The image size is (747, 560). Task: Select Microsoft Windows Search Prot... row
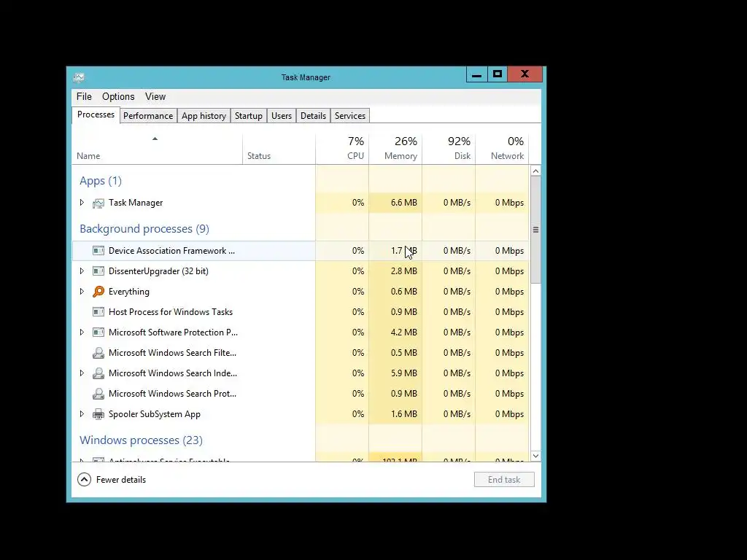[x=300, y=394]
